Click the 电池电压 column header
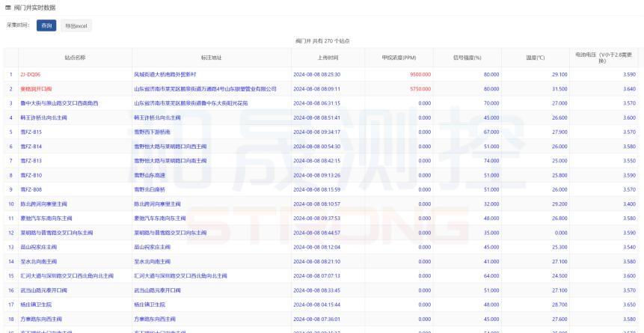 coord(603,58)
